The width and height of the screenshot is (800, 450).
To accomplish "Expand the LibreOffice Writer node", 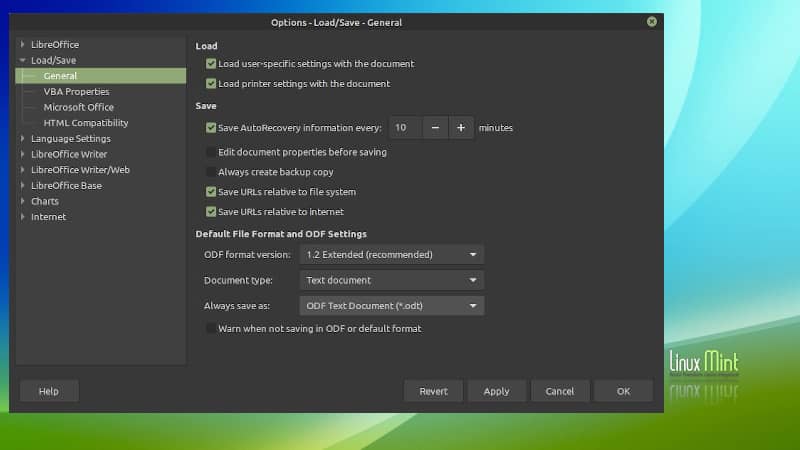I will [22, 154].
